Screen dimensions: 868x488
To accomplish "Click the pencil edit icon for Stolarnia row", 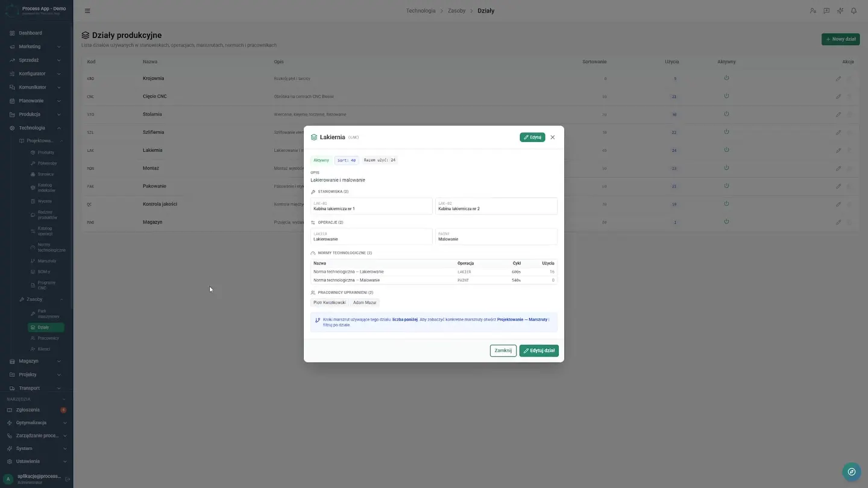I will (x=838, y=114).
